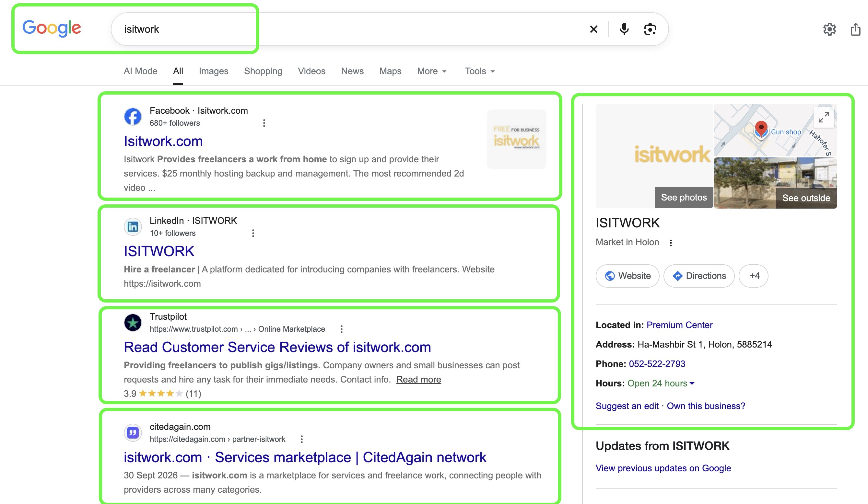Switch to the News tab
Image resolution: width=868 pixels, height=504 pixels.
[352, 71]
